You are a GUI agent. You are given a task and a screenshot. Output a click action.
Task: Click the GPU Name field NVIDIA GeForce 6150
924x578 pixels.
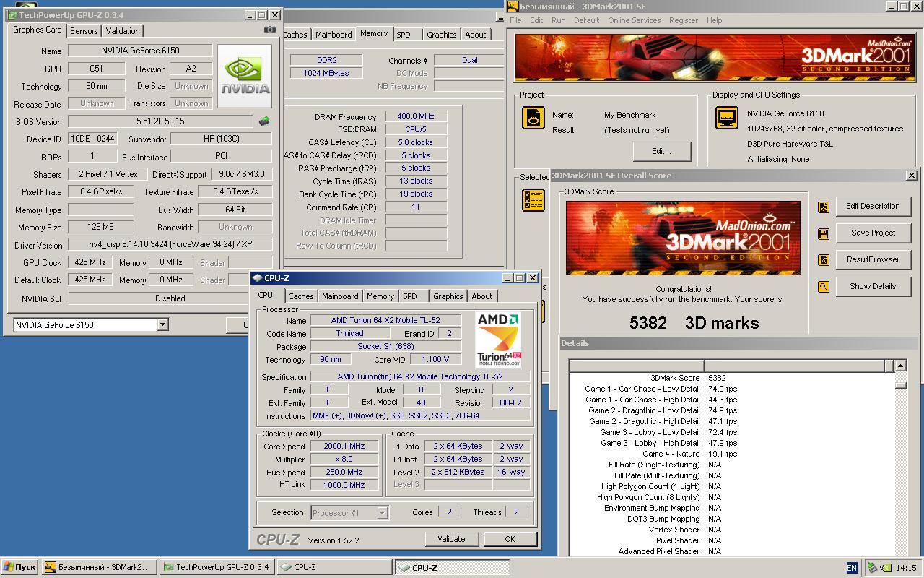pyautogui.click(x=140, y=51)
